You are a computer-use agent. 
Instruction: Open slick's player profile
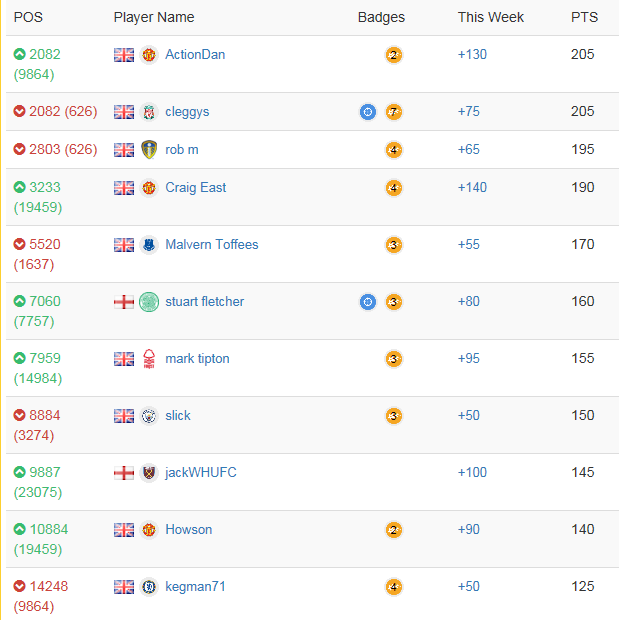[x=178, y=416]
